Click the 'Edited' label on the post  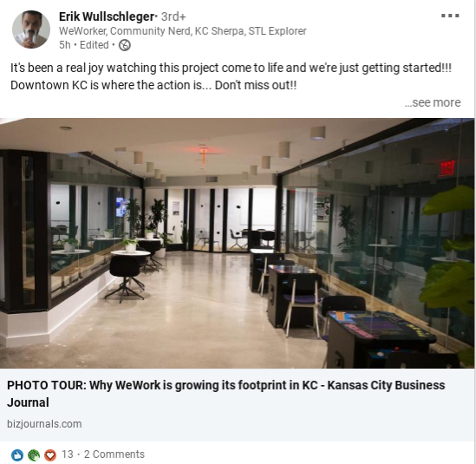95,45
